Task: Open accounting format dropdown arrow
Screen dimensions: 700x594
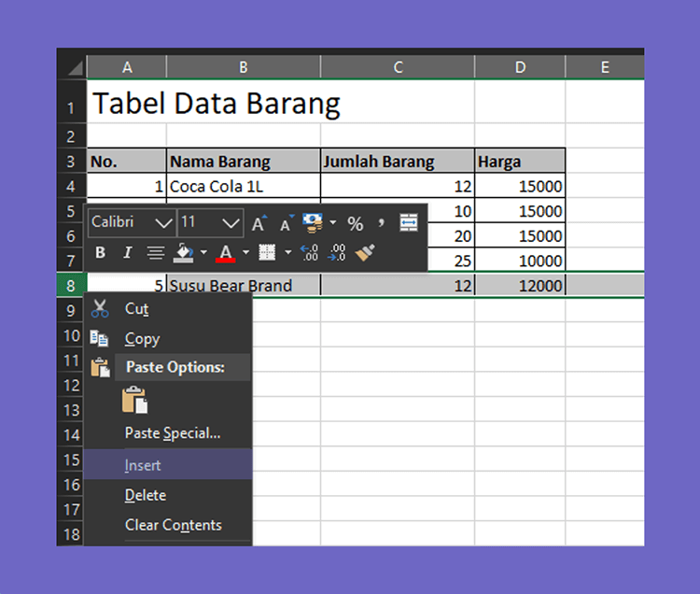Action: (x=332, y=222)
